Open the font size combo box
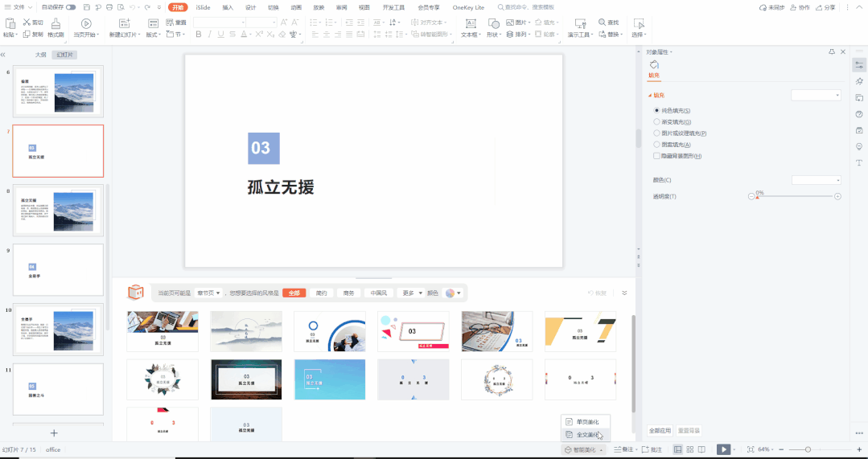Viewport: 868px width, 459px height. coord(261,23)
